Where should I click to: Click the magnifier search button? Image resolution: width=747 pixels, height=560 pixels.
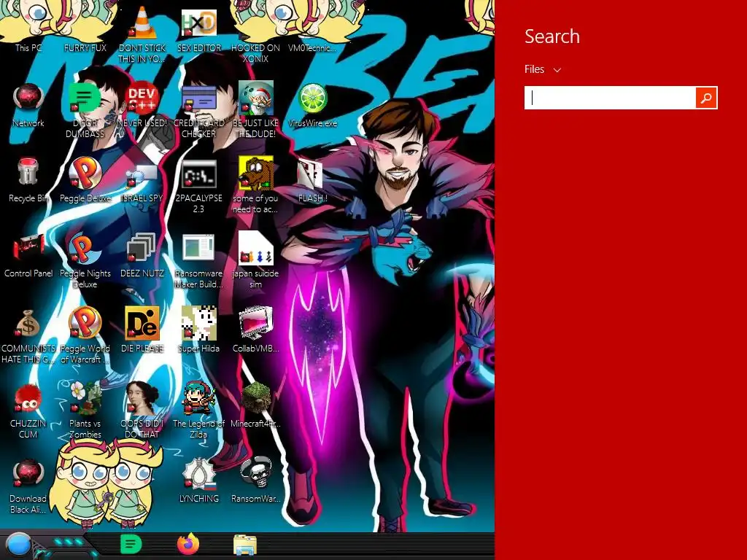(706, 98)
